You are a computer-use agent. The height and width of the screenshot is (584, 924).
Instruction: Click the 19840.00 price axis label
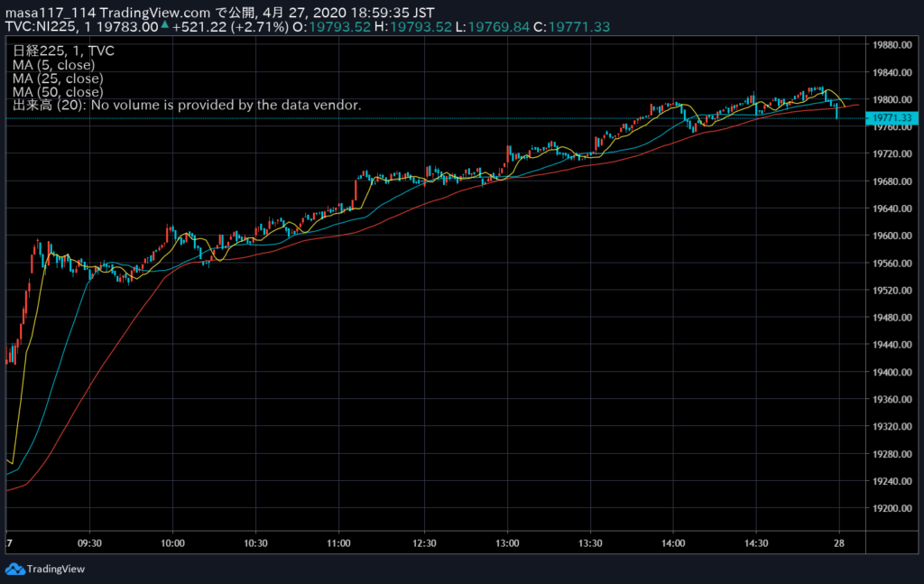892,72
